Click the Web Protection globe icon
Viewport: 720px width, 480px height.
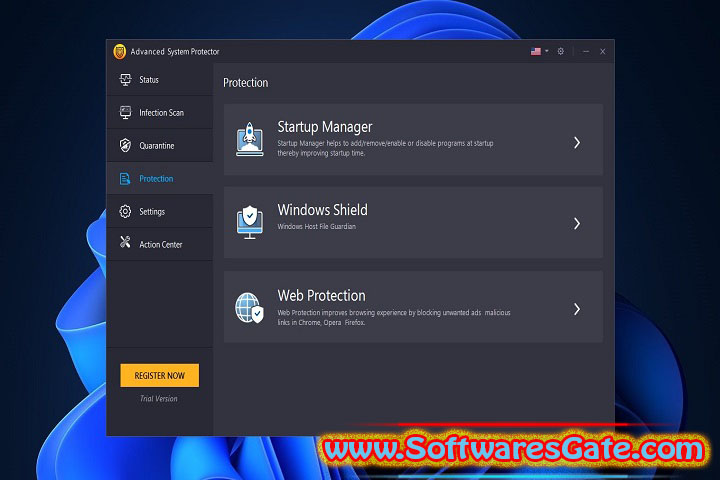click(x=249, y=308)
